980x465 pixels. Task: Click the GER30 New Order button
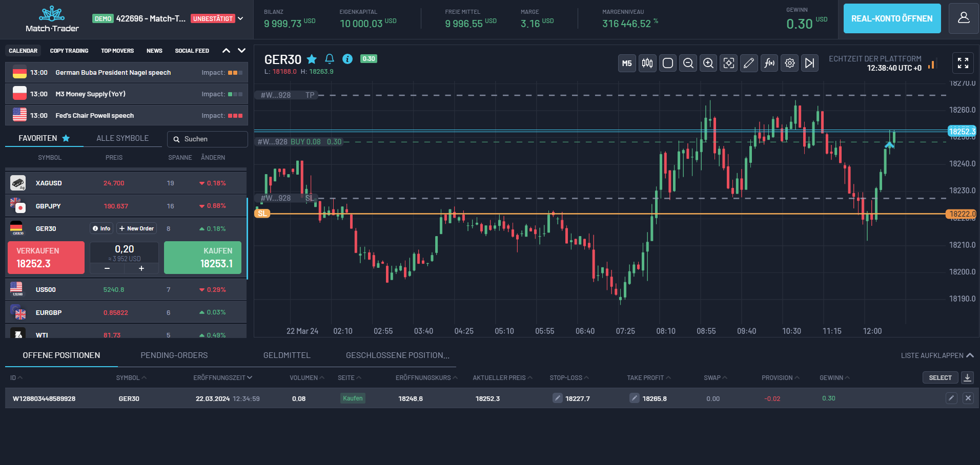[x=136, y=228]
